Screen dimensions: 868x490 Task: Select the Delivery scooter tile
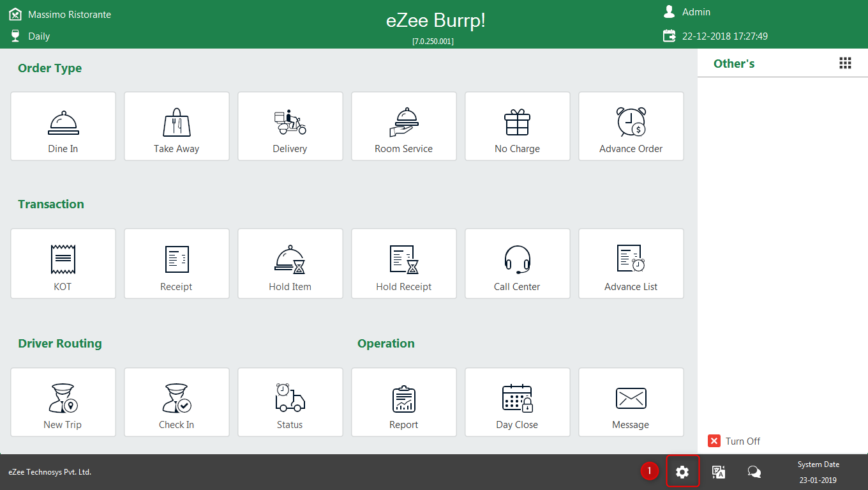[x=290, y=126]
